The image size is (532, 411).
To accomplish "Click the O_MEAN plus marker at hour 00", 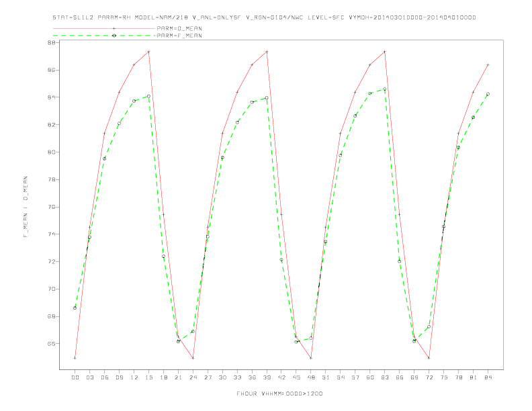I will 75,358.
